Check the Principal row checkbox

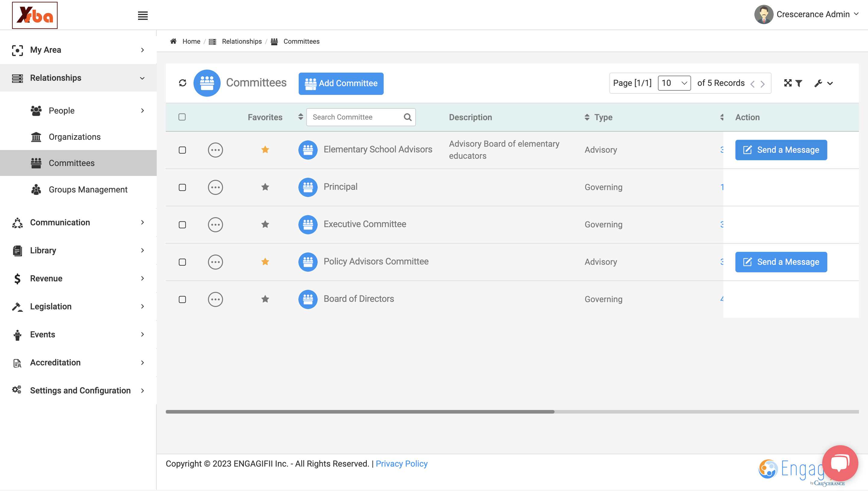click(x=182, y=187)
